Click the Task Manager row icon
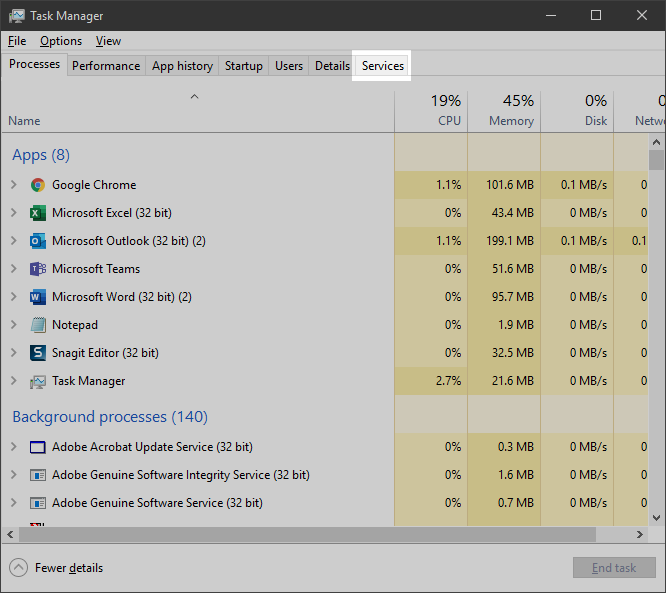The image size is (666, 593). tap(38, 381)
